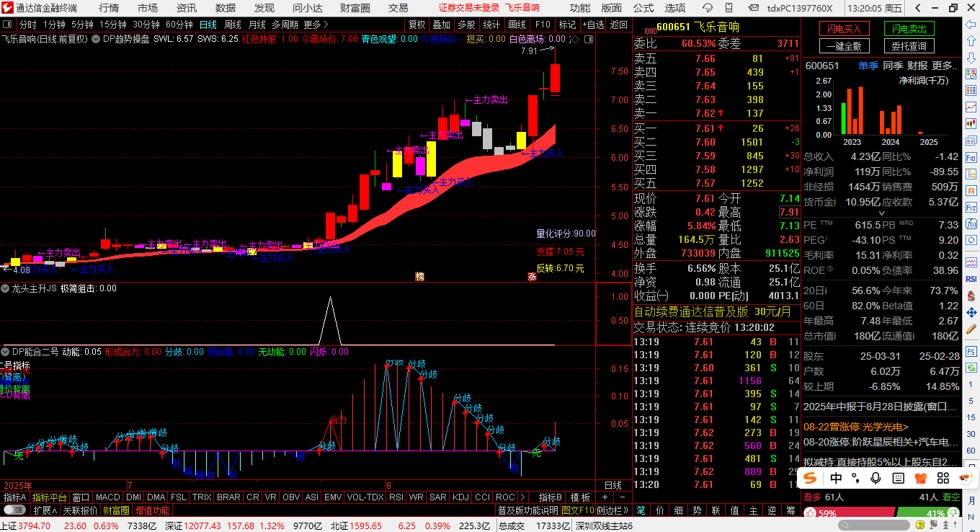
Task: Open the toolbox grid icon on input toolbar
Action: pyautogui.click(x=943, y=478)
